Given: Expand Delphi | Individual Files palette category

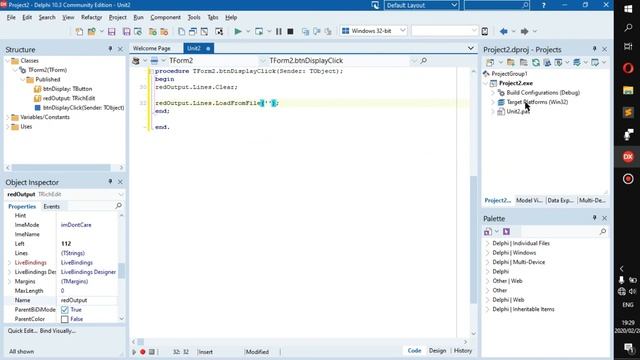Looking at the screenshot, I should tap(487, 243).
